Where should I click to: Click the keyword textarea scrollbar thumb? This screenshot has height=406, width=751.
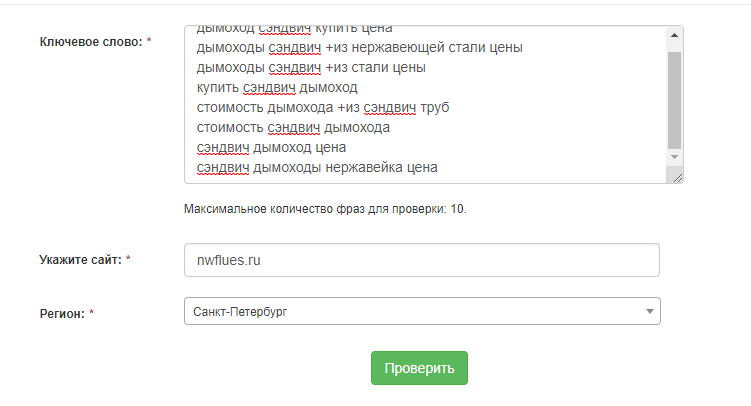click(x=674, y=98)
